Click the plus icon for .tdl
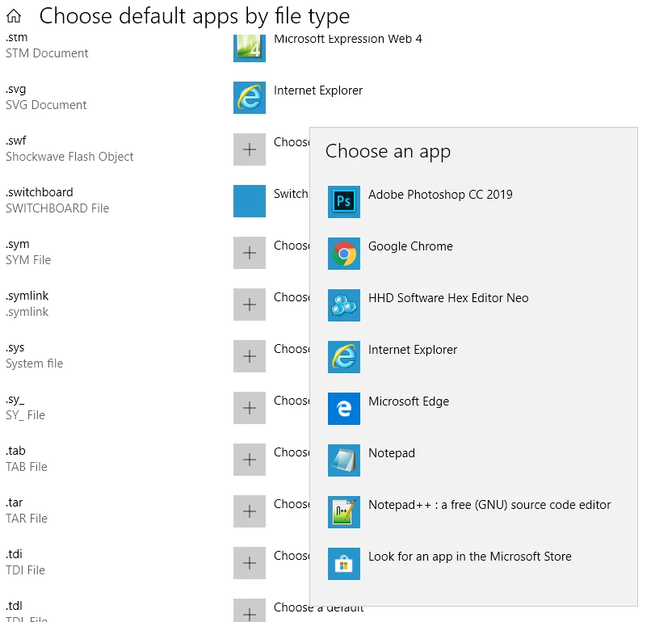The width and height of the screenshot is (672, 622). point(250,611)
